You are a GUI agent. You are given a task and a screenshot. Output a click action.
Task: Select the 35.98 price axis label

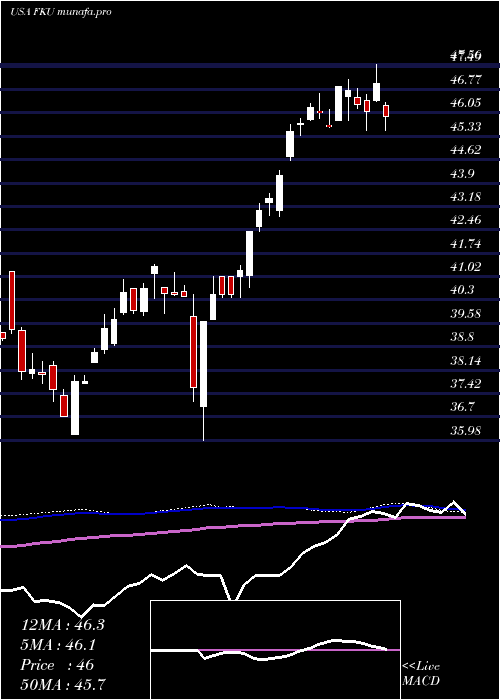pos(466,430)
